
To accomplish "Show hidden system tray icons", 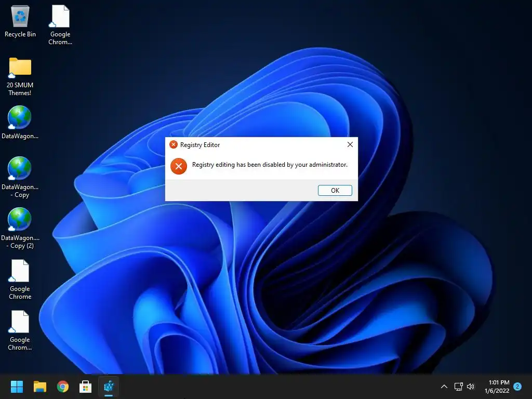I will pos(444,387).
